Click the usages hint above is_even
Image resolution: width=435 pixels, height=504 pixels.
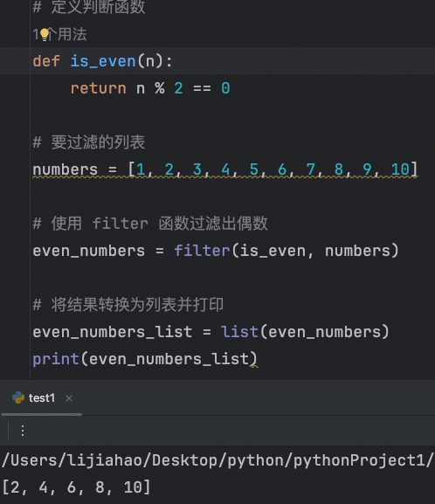[59, 34]
